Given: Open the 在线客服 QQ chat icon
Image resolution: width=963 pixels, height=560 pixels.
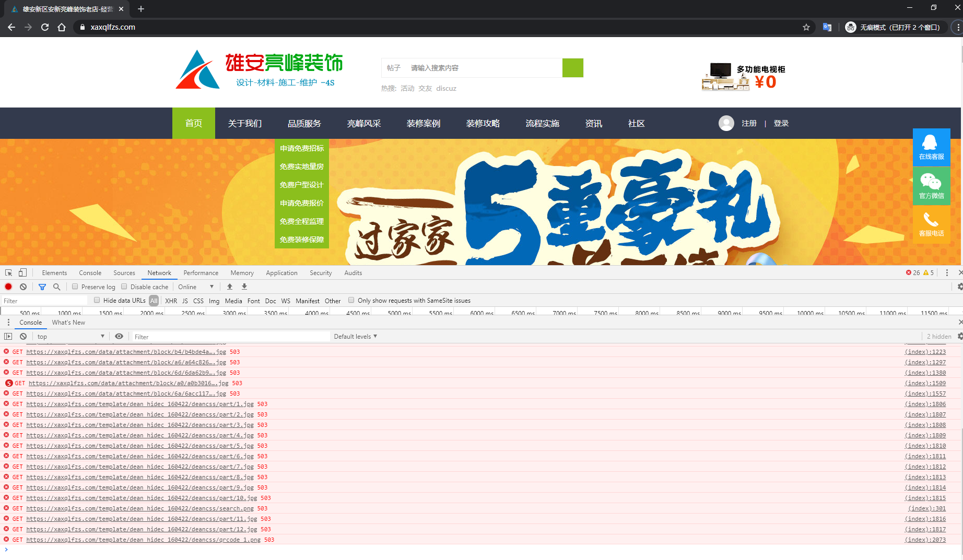Looking at the screenshot, I should pos(931,147).
